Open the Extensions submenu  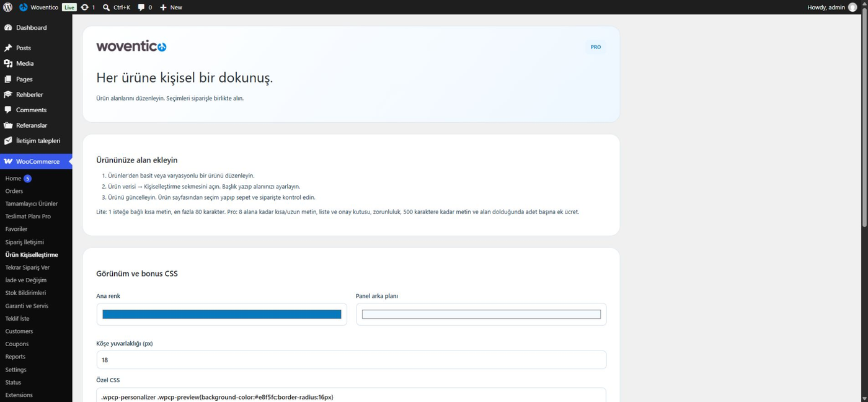[x=19, y=395]
